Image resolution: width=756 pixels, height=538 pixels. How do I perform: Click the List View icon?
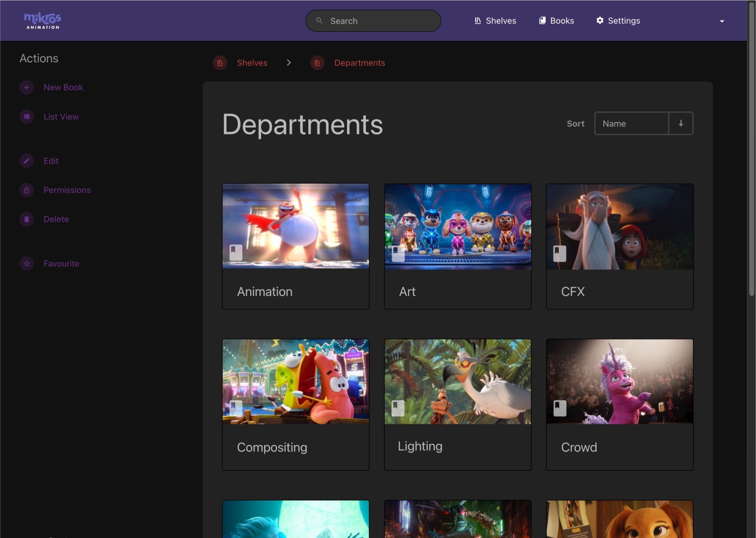tap(26, 117)
